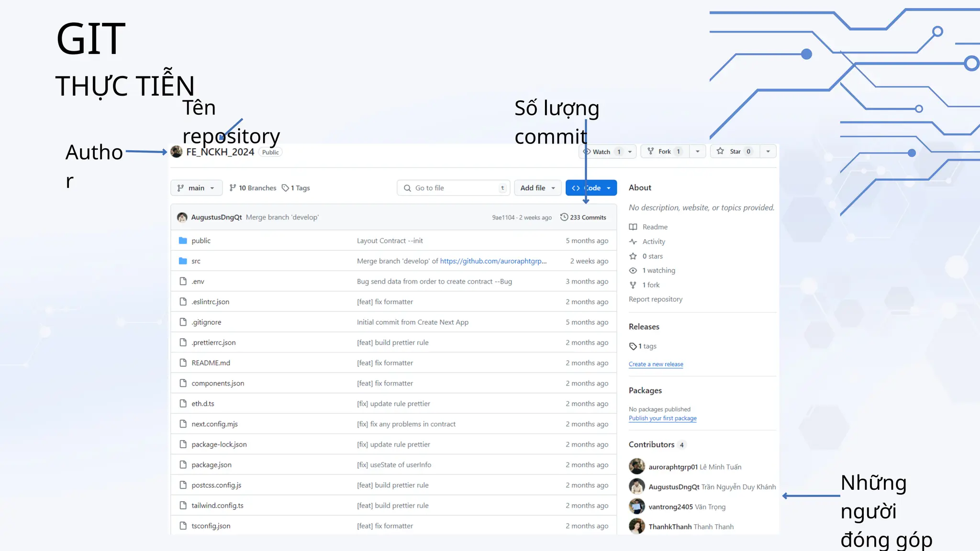980x551 pixels.
Task: Click Report repository
Action: coord(656,299)
